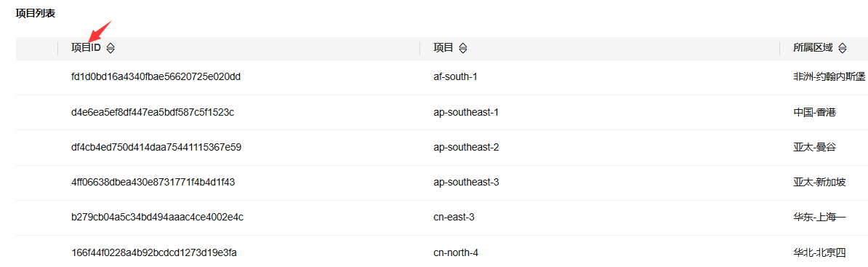
Task: Click the 项目 column header label
Action: (443, 48)
